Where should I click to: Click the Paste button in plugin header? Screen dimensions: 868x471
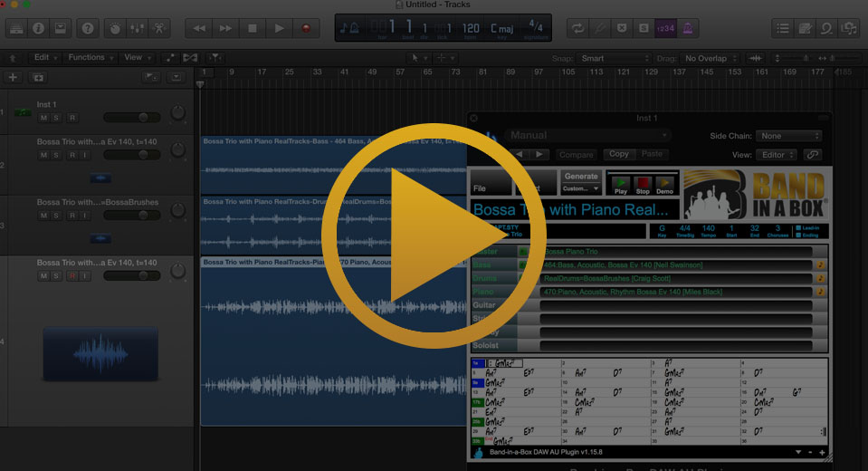pos(652,154)
